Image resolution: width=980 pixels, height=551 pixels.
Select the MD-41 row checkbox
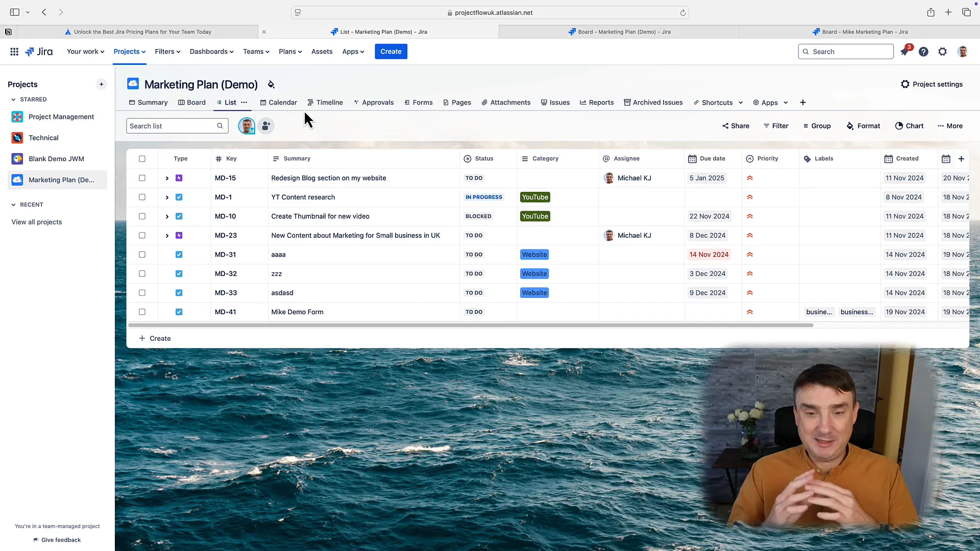(142, 312)
